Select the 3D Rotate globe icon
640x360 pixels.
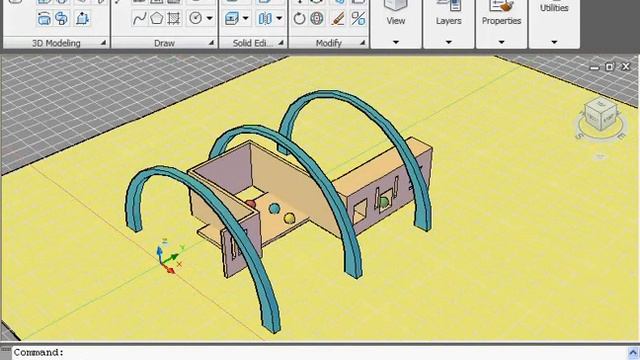point(317,18)
